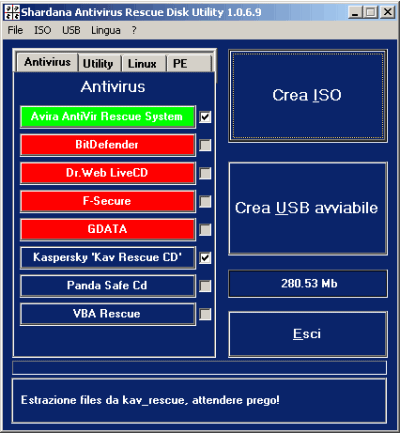Click the empty progress bar

click(x=199, y=368)
